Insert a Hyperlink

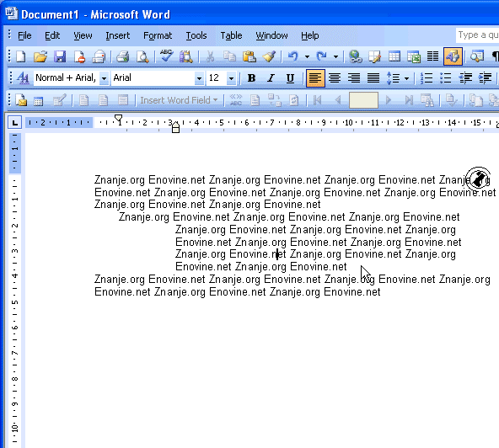coord(356,57)
